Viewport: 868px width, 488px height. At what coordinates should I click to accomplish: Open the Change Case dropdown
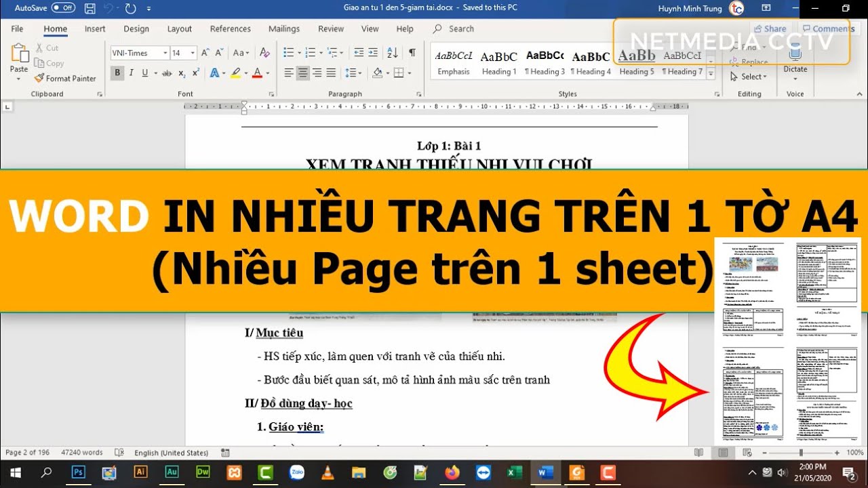point(241,53)
